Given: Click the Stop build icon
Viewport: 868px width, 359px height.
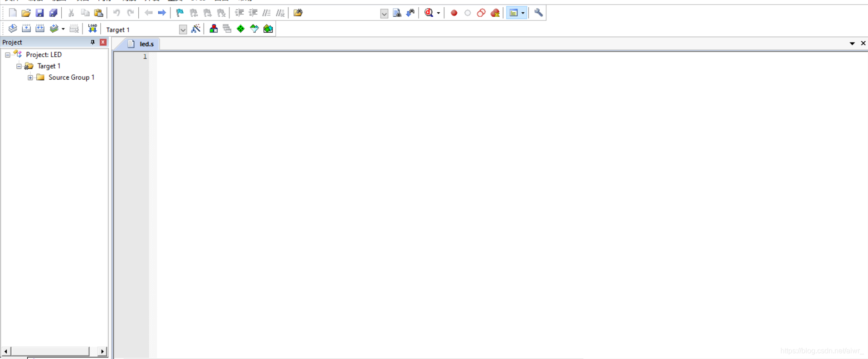Looking at the screenshot, I should (74, 29).
